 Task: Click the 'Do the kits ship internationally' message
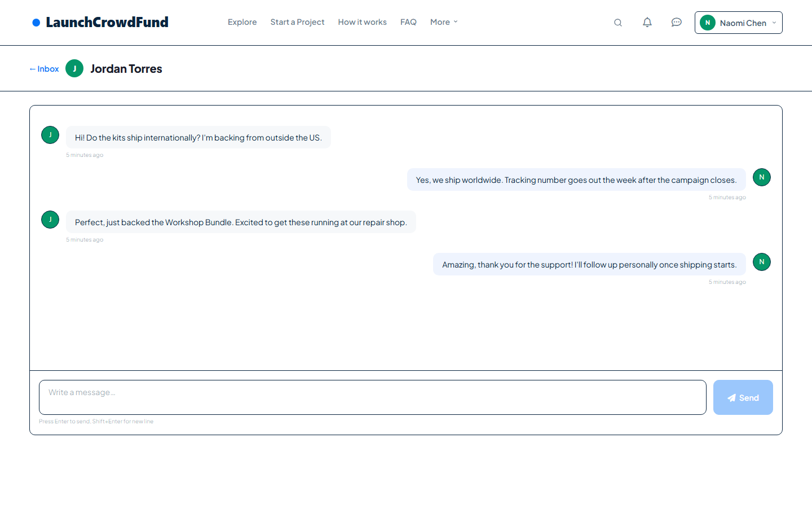click(x=198, y=137)
